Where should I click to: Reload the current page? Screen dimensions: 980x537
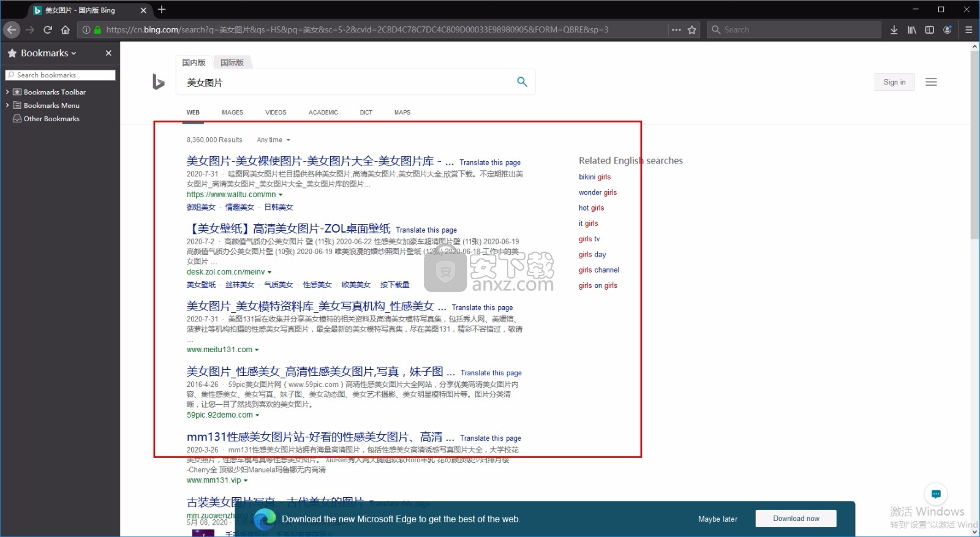pos(48,29)
